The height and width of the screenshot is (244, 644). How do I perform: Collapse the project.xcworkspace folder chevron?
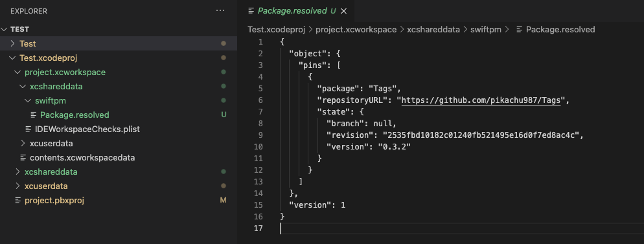click(x=17, y=72)
